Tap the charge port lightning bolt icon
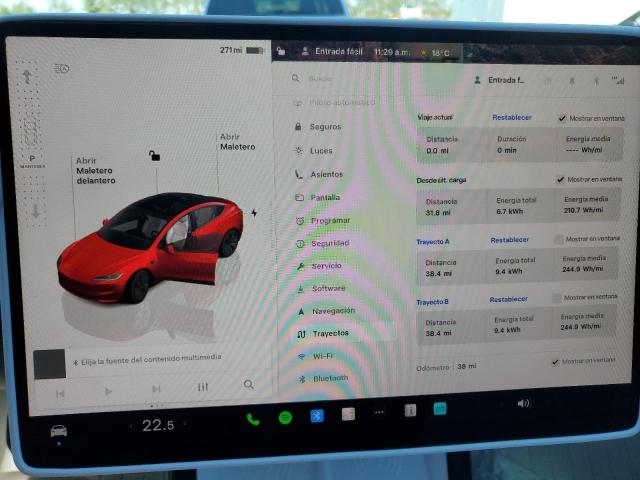640x480 pixels. pos(254,213)
